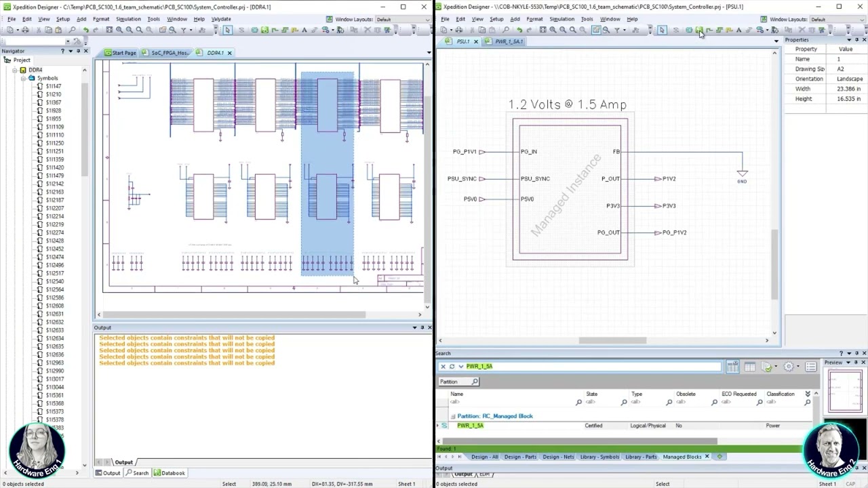Open document tab list dropdown in right window
Viewport: 868px width, 488px height.
pos(776,41)
